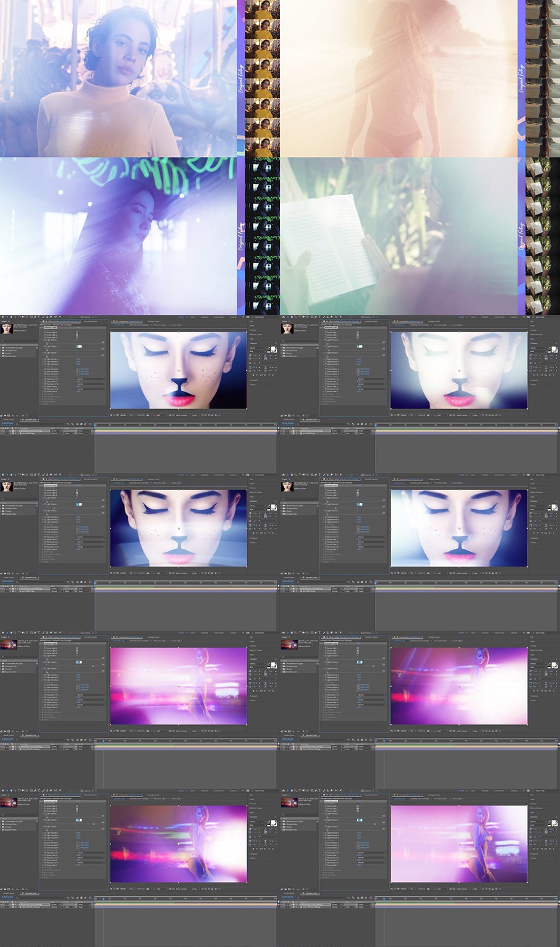This screenshot has height=947, width=560.
Task: Open Effects & Presets panel, third cat-face window
Action: point(256,493)
